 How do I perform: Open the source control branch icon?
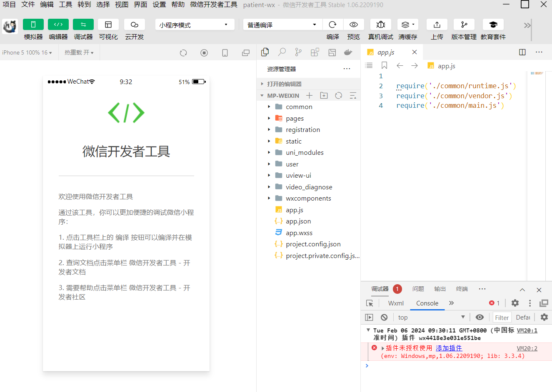pyautogui.click(x=298, y=52)
